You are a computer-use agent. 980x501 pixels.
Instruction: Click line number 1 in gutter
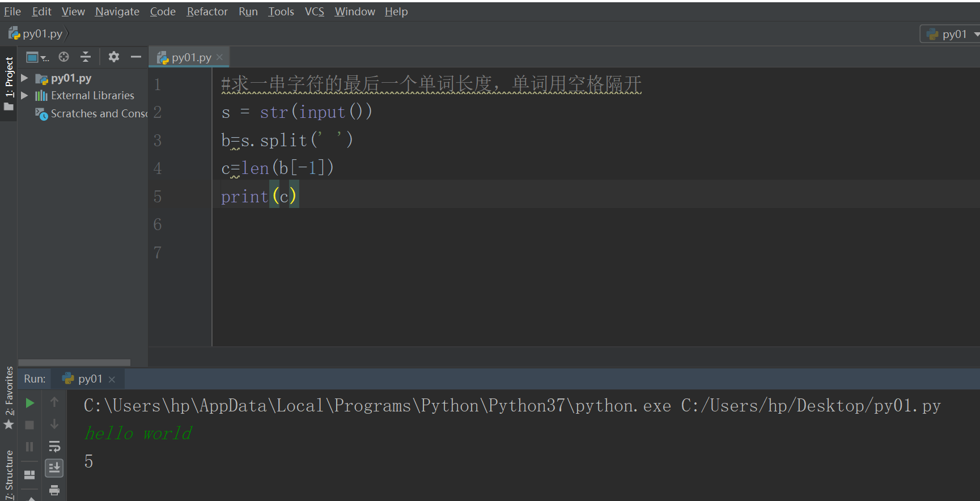(x=158, y=84)
